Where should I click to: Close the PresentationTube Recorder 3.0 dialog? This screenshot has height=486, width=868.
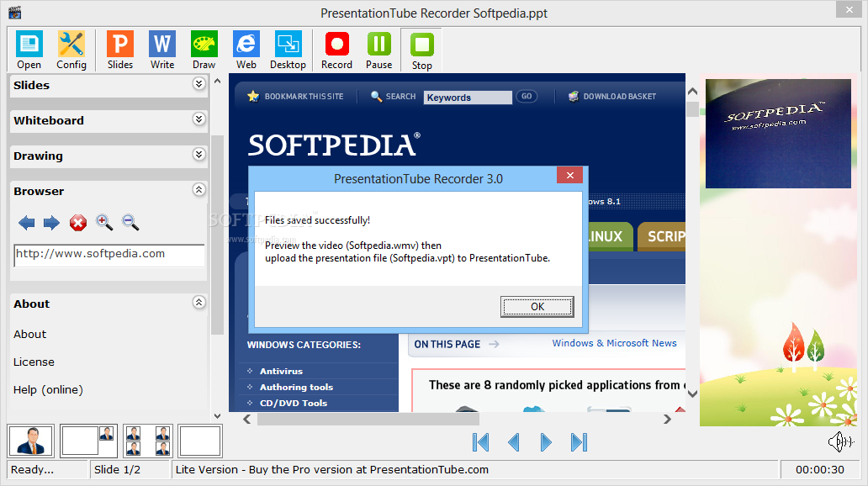pyautogui.click(x=569, y=176)
